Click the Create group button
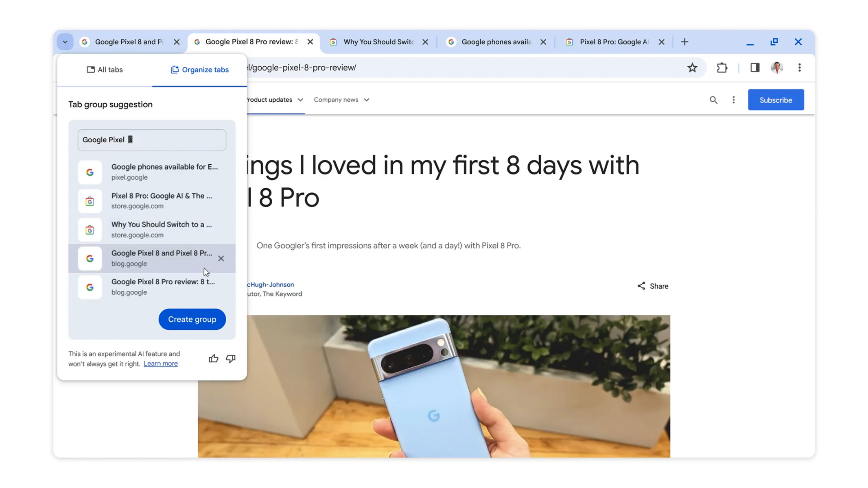This screenshot has height=488, width=868. pos(192,319)
